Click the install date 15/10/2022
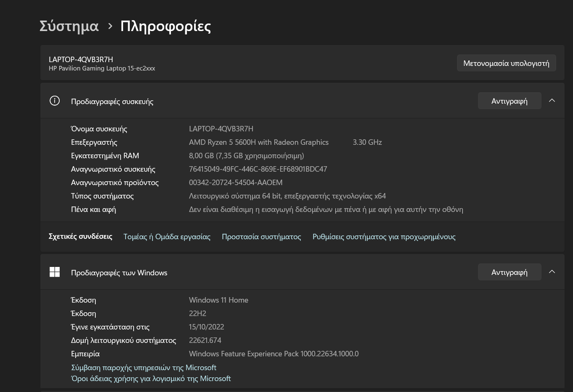Viewport: 573px width, 392px height. pyautogui.click(x=206, y=327)
